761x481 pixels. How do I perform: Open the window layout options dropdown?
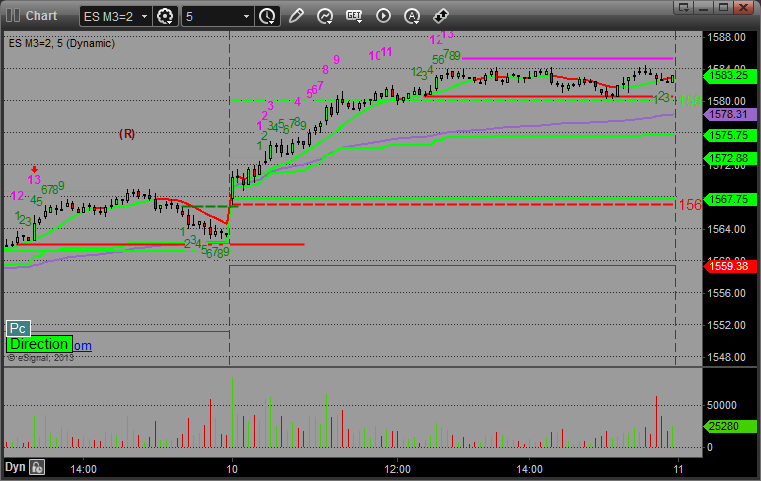pyautogui.click(x=684, y=7)
